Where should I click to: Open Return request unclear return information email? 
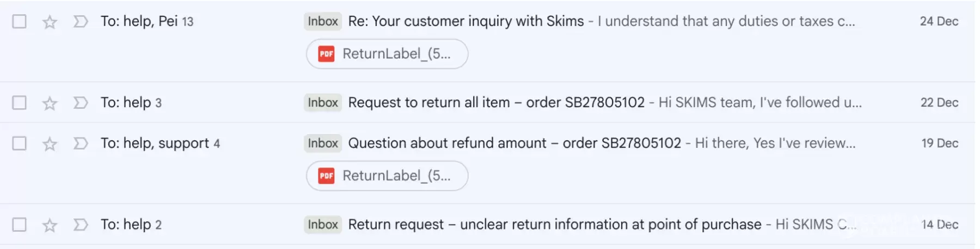[x=554, y=224]
